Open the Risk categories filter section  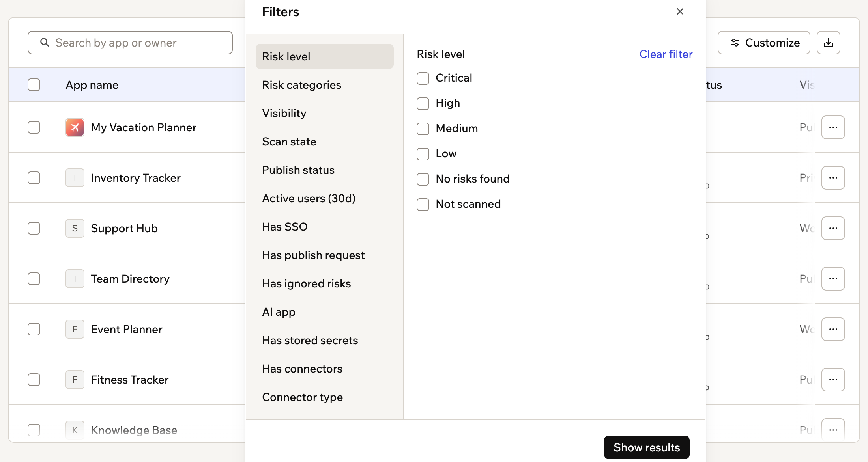click(x=324, y=85)
